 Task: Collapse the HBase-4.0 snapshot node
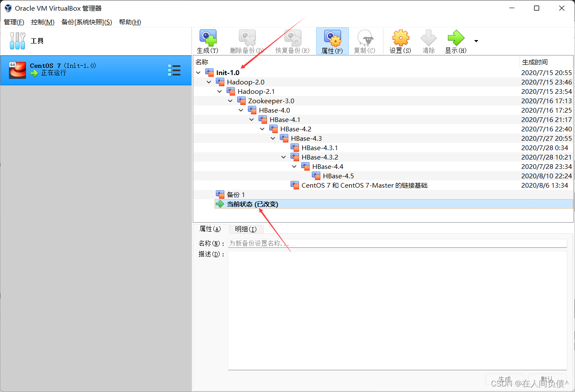pos(241,110)
